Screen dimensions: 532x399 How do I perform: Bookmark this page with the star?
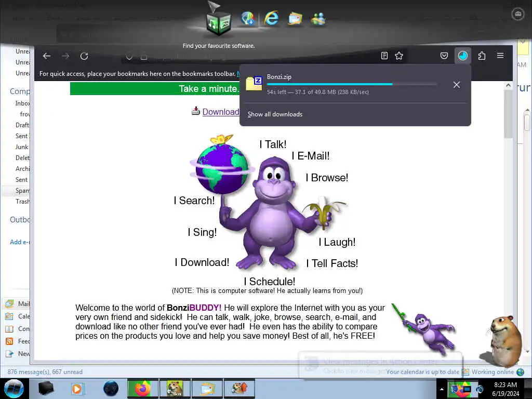click(x=399, y=56)
